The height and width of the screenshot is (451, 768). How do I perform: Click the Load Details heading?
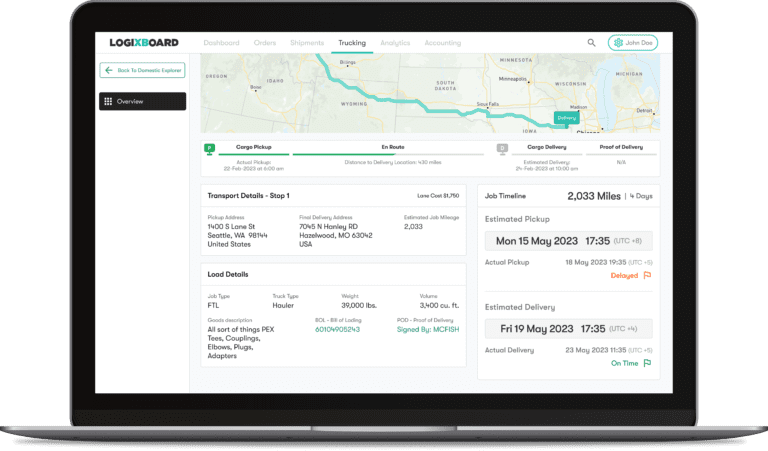pos(228,274)
